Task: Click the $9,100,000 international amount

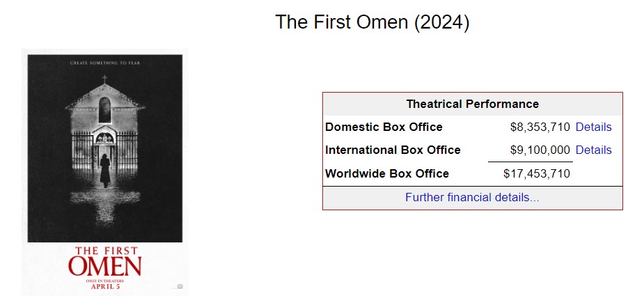Action: pyautogui.click(x=540, y=150)
